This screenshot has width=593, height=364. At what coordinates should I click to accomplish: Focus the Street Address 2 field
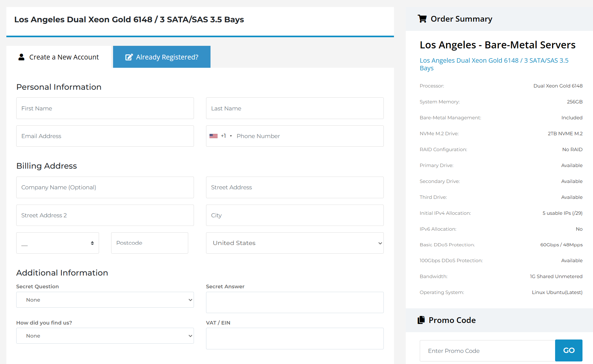coord(105,215)
